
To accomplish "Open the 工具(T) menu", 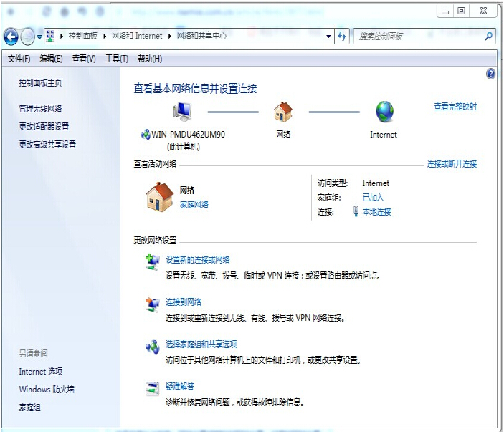I will pyautogui.click(x=117, y=59).
